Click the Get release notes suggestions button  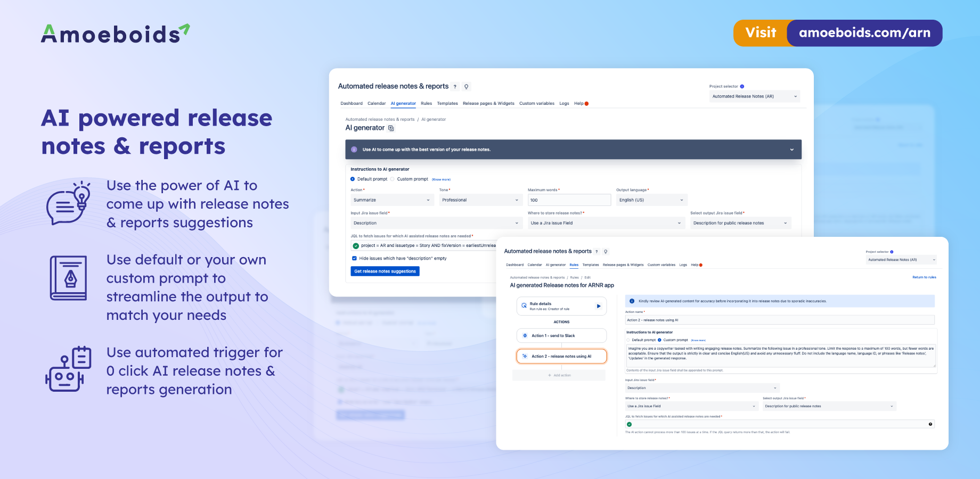[386, 271]
